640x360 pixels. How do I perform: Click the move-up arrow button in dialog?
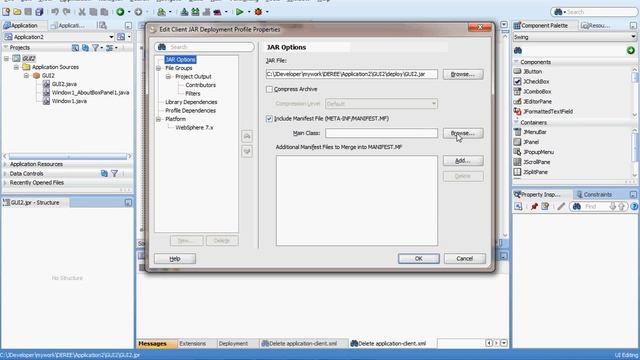[247, 136]
